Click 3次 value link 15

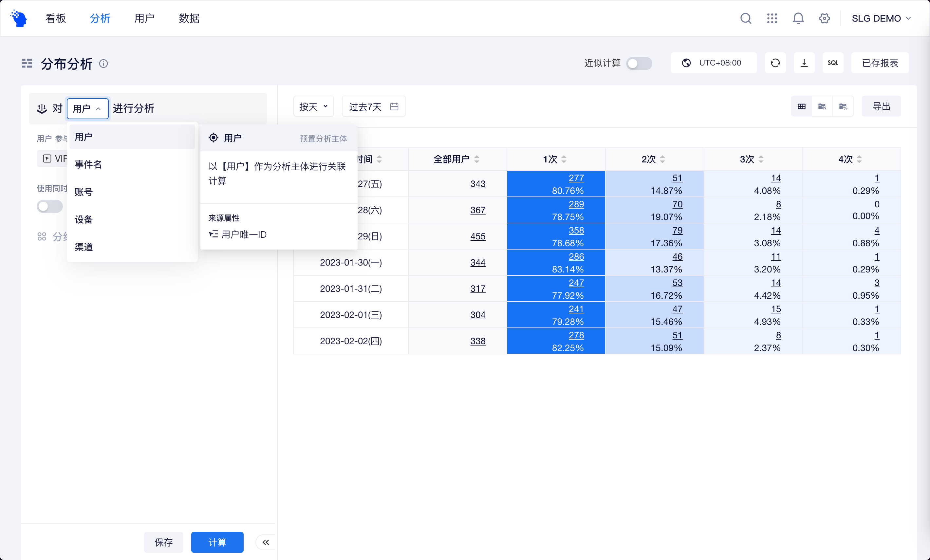(x=776, y=309)
